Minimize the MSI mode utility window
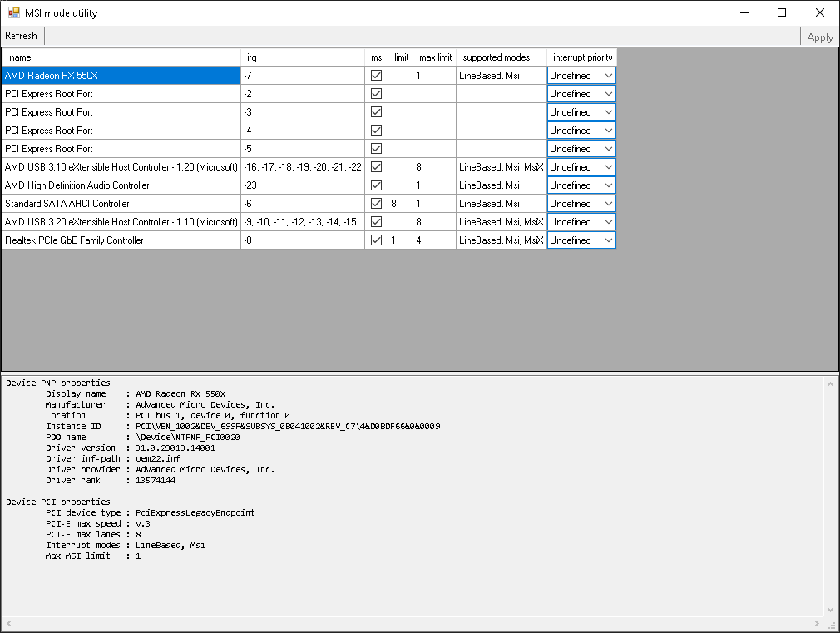 (744, 12)
